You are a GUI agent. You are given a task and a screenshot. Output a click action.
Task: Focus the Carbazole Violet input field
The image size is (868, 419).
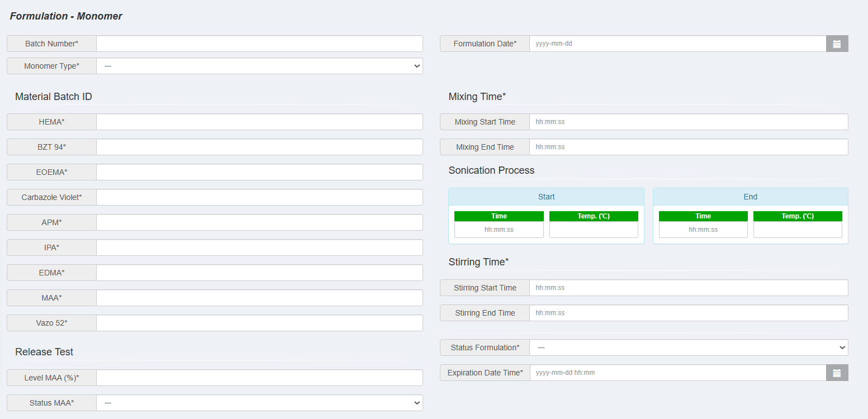[x=259, y=197]
